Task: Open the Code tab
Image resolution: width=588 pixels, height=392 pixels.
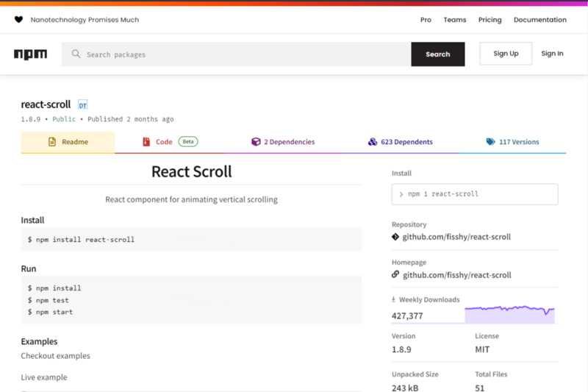Action: click(x=170, y=142)
